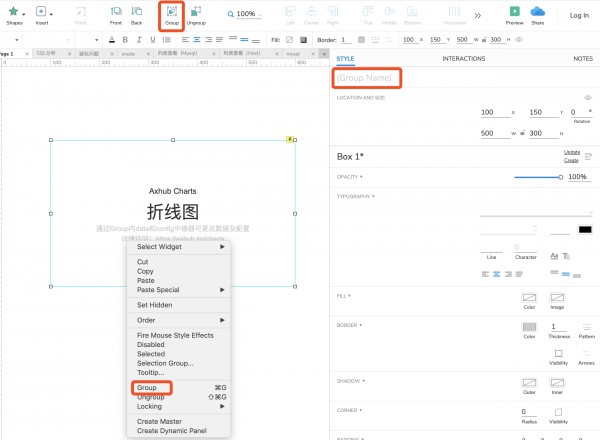Toggle underline formatting in format bar

[153, 39]
